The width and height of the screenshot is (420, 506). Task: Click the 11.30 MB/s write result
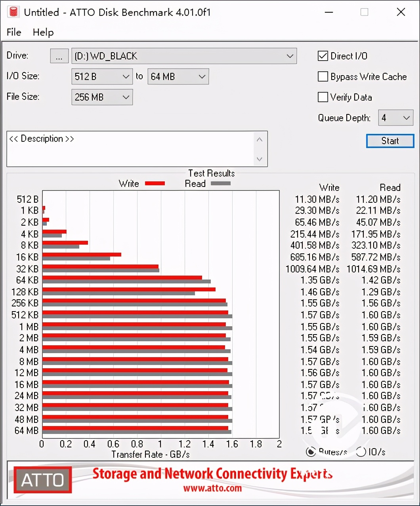click(x=317, y=199)
